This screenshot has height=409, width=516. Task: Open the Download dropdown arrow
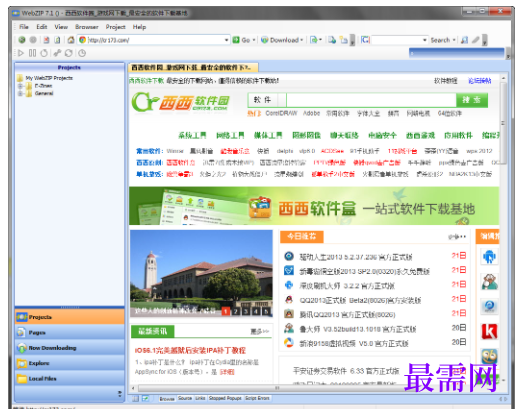[x=302, y=40]
